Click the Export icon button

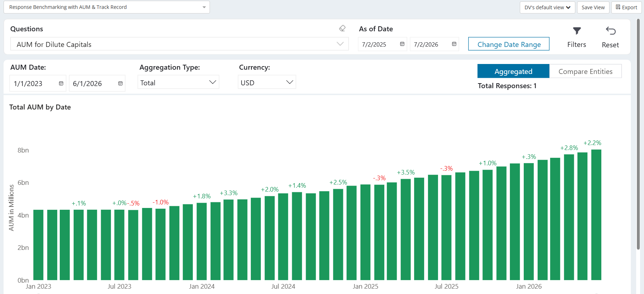(626, 7)
